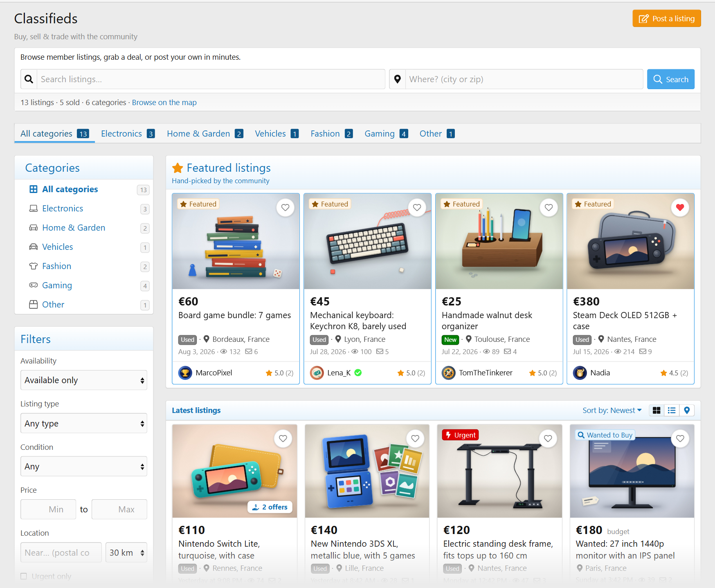This screenshot has height=588, width=715.
Task: Click the Max price field
Action: tap(119, 509)
